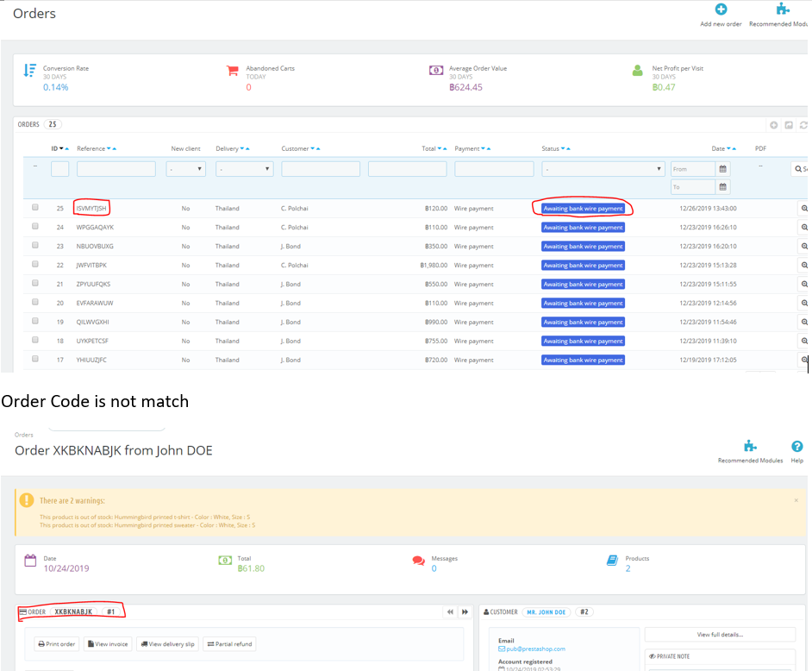The height and width of the screenshot is (671, 812).
Task: Click the Customer column header
Action: click(295, 148)
